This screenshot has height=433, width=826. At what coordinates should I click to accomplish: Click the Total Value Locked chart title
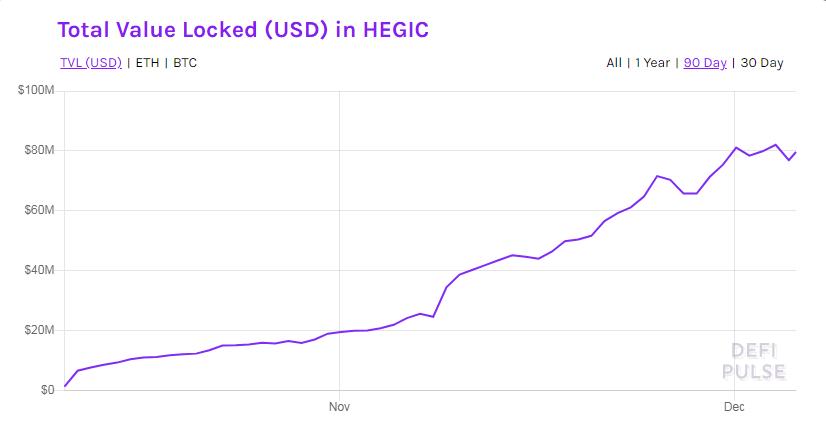[243, 29]
